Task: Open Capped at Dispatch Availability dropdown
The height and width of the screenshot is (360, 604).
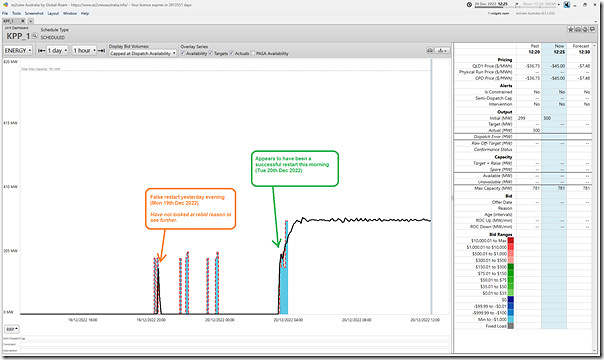Action: (x=143, y=54)
